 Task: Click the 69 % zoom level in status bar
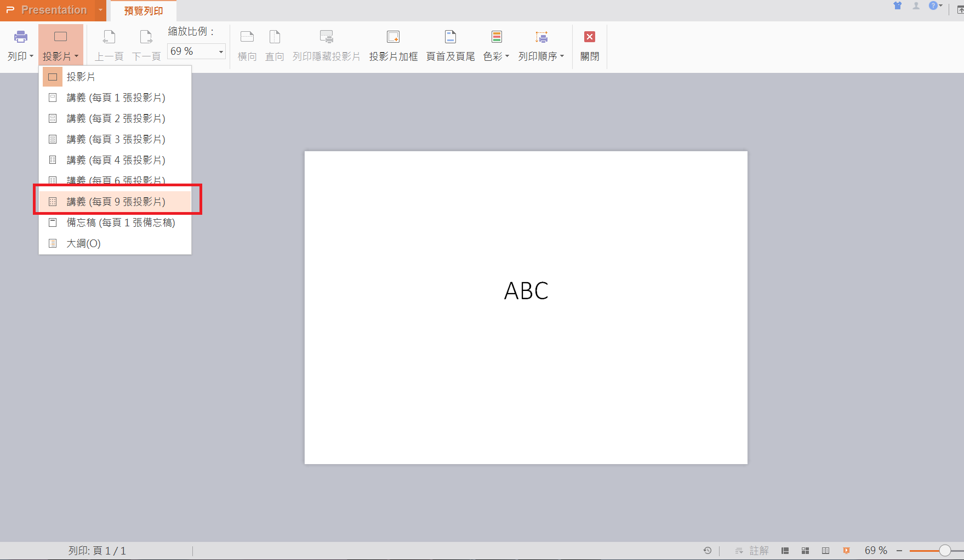point(876,551)
